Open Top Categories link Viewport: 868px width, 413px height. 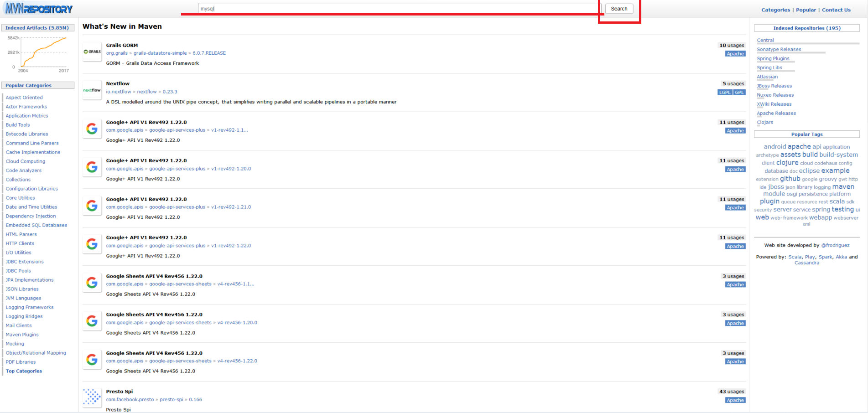click(x=24, y=371)
